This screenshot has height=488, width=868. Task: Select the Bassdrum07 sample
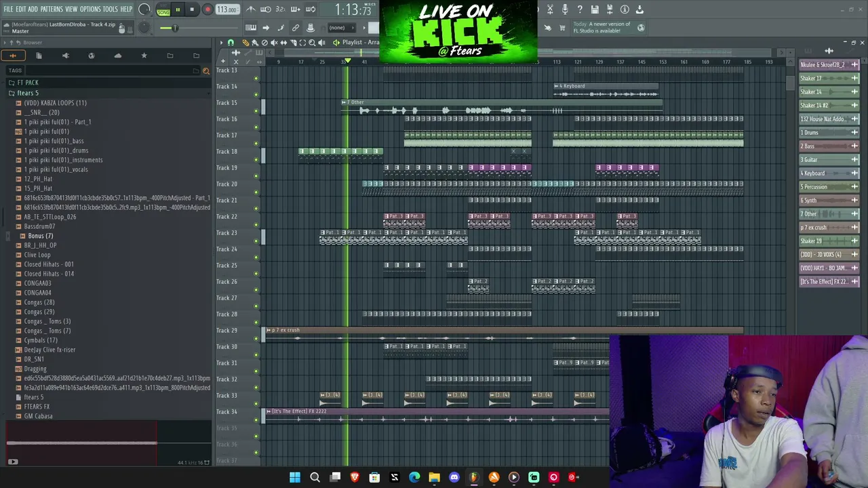pyautogui.click(x=39, y=226)
